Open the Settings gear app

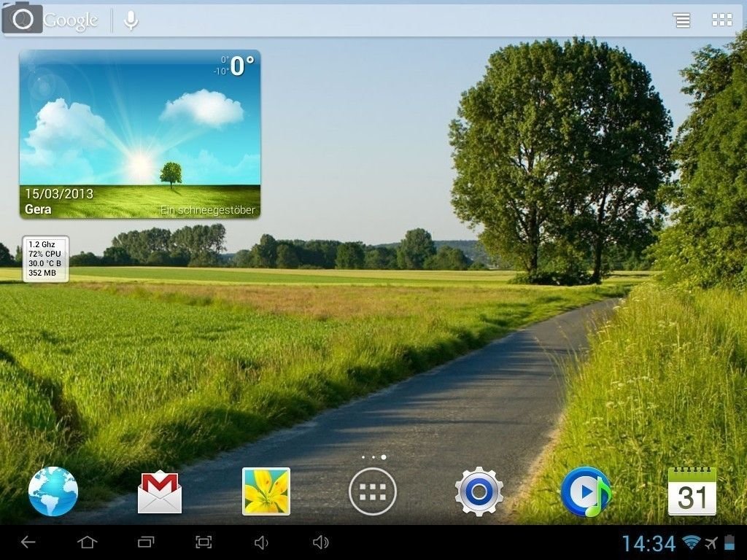[x=479, y=491]
